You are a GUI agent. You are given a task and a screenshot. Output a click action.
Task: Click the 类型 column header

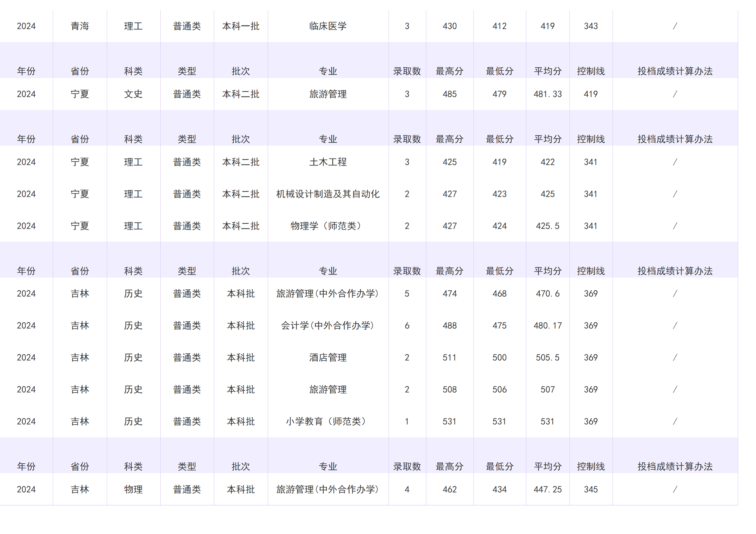click(x=187, y=71)
